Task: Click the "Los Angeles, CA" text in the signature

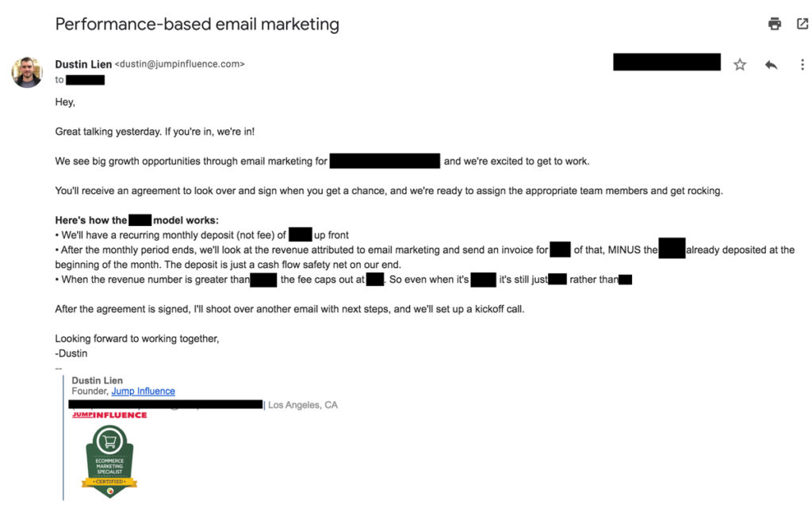Action: coord(303,405)
